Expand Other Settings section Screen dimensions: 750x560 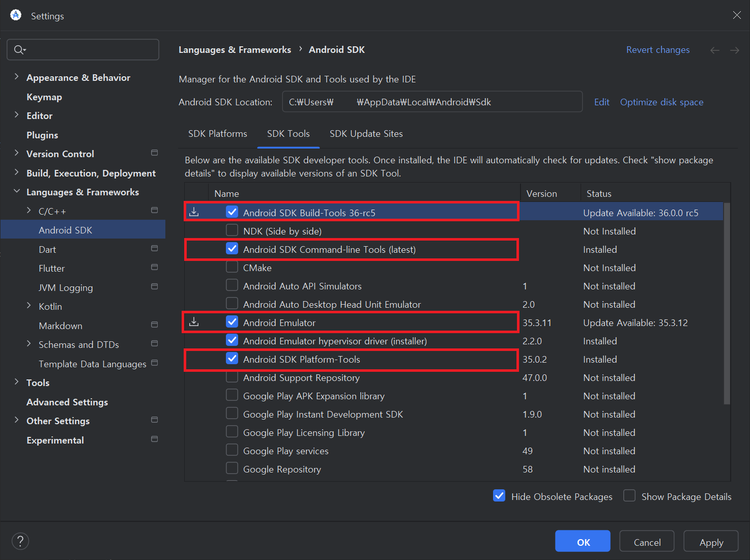click(17, 420)
